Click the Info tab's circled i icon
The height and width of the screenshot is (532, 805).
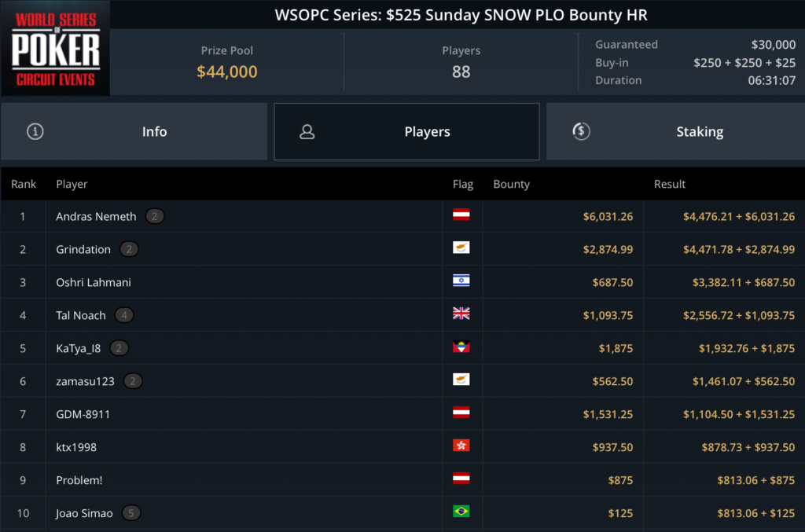[x=35, y=132]
